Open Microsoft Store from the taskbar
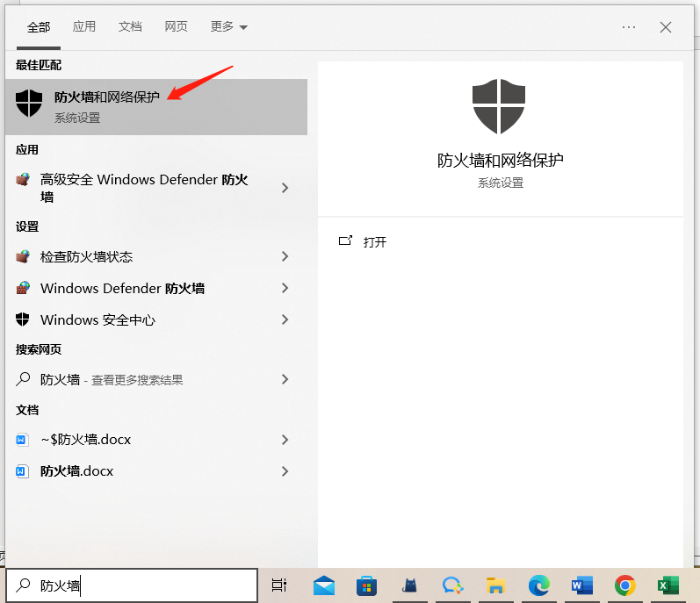700x603 pixels. point(366,586)
